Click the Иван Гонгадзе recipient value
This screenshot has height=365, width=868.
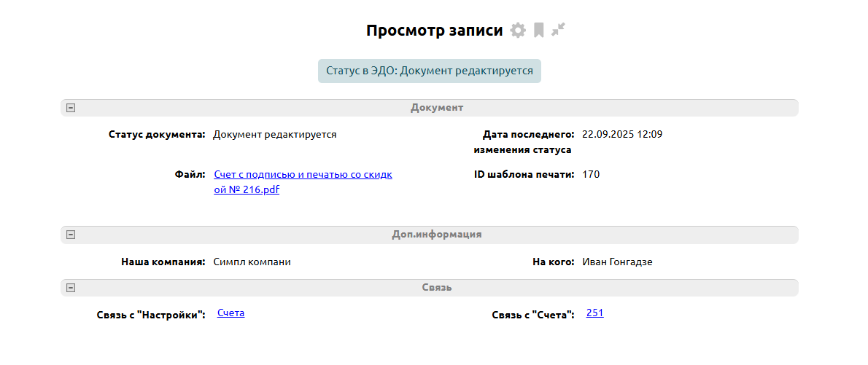[x=617, y=262]
